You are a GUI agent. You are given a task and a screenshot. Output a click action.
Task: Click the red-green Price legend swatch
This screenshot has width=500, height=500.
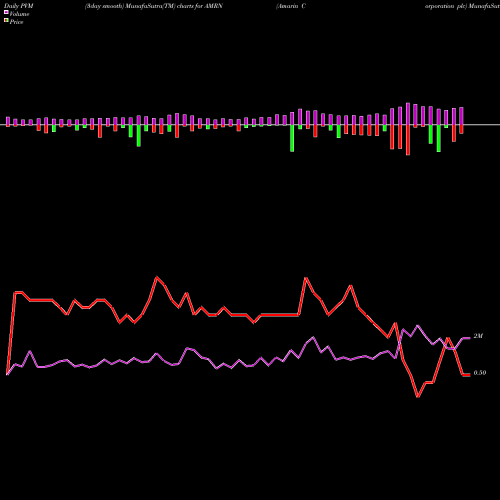(6, 20)
